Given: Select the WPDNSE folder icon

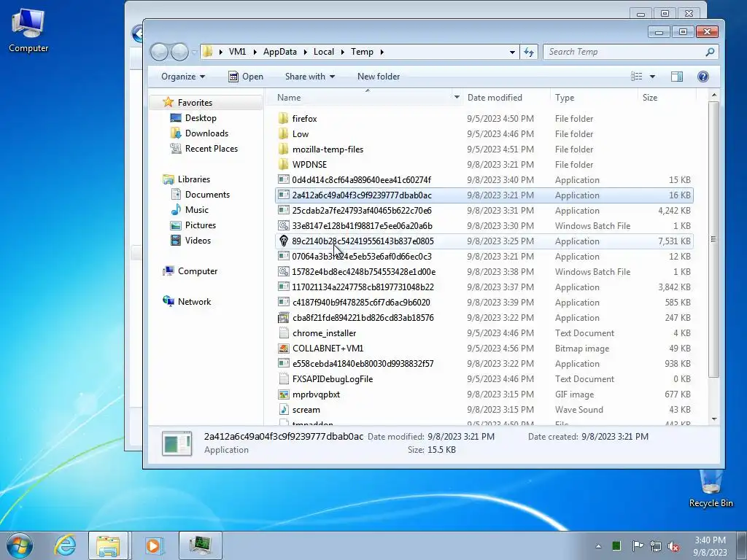Looking at the screenshot, I should 284,164.
